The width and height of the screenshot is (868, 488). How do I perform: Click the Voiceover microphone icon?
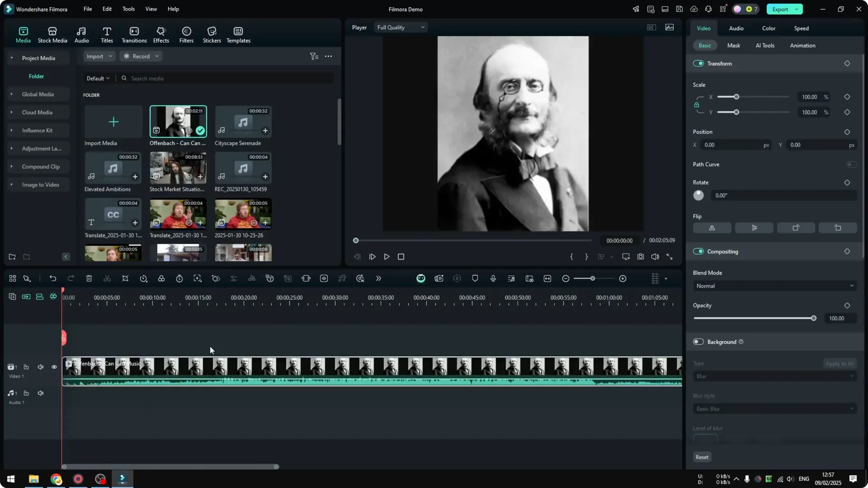(x=493, y=278)
